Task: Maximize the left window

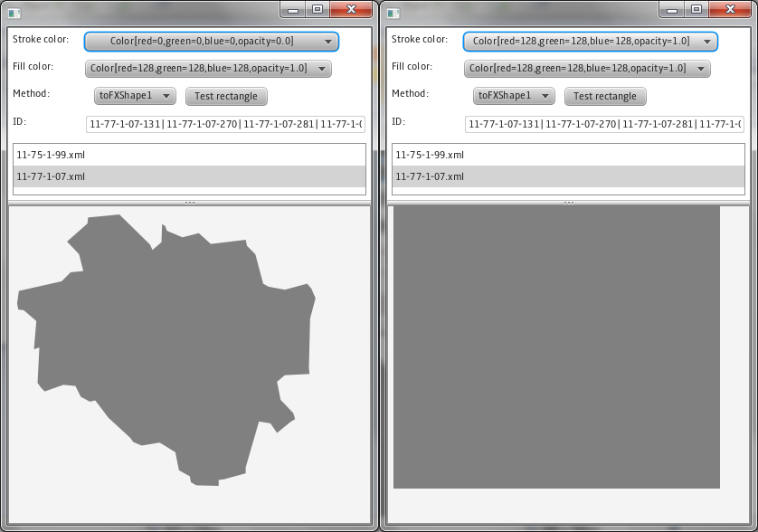Action: pyautogui.click(x=317, y=9)
